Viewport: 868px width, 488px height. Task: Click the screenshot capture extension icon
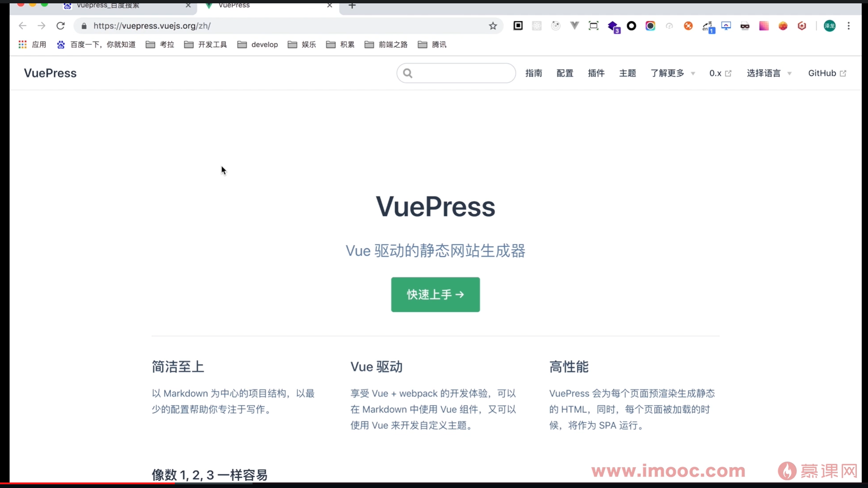pyautogui.click(x=593, y=25)
